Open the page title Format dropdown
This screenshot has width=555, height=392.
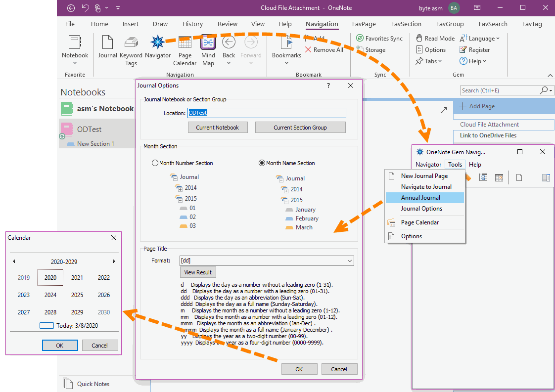pos(350,261)
